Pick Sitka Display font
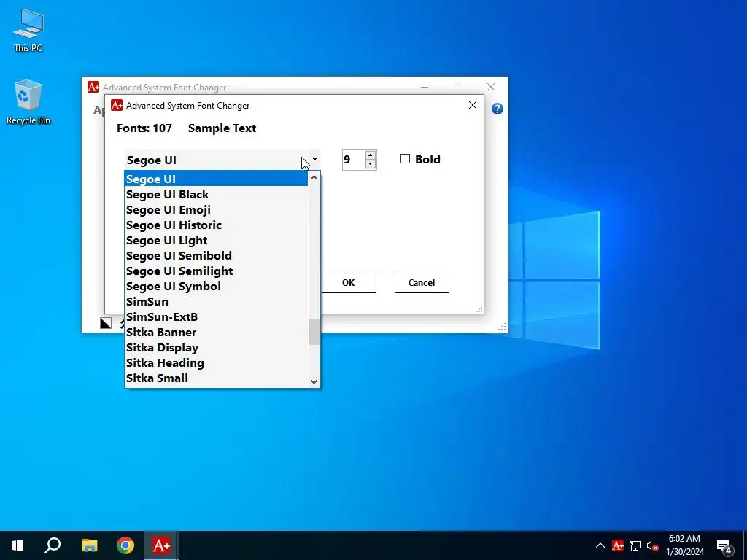Screen dimensions: 747x560 216,348
